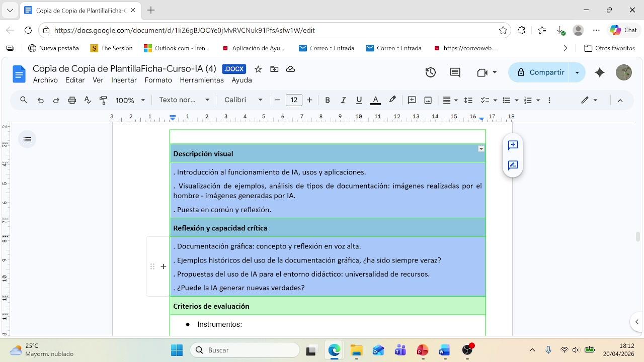This screenshot has height=362, width=644.
Task: Open the text style dropdown
Action: click(184, 100)
